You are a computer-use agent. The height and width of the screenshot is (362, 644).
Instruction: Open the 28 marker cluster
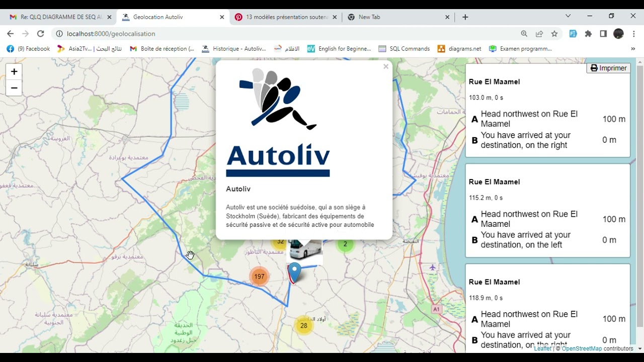[x=303, y=325]
